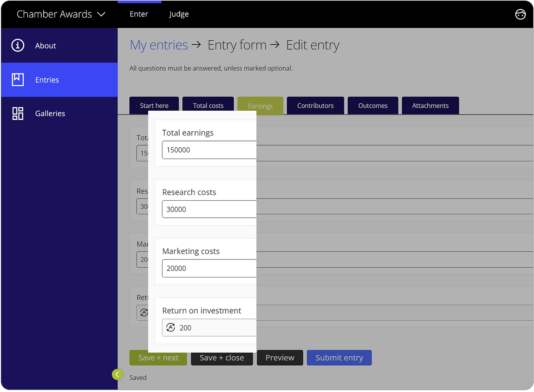Open the Start here tab
Image resolution: width=534 pixels, height=392 pixels.
coord(154,105)
